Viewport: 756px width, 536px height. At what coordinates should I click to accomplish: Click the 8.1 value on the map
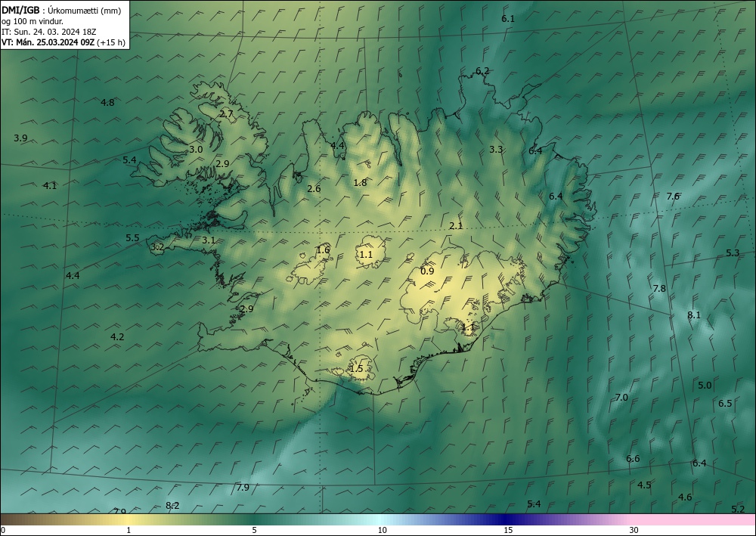pyautogui.click(x=694, y=315)
